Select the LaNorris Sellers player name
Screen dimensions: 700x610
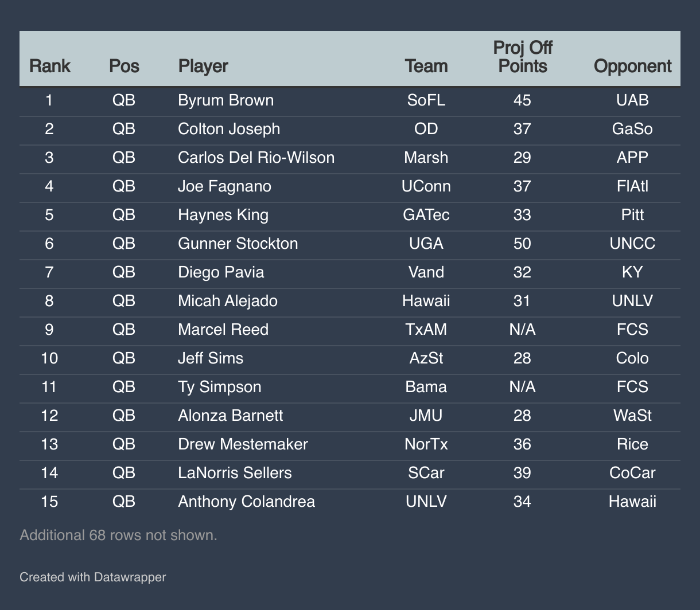coord(235,473)
